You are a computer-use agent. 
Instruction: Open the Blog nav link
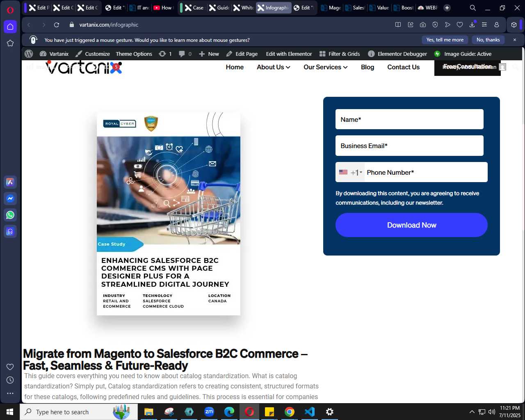coord(367,67)
